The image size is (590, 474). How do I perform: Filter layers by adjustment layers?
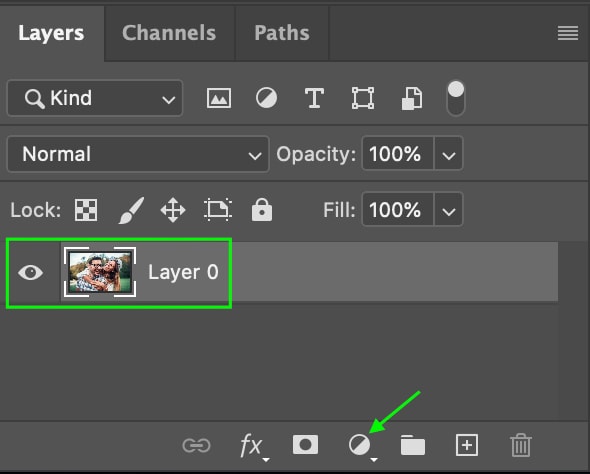[266, 98]
